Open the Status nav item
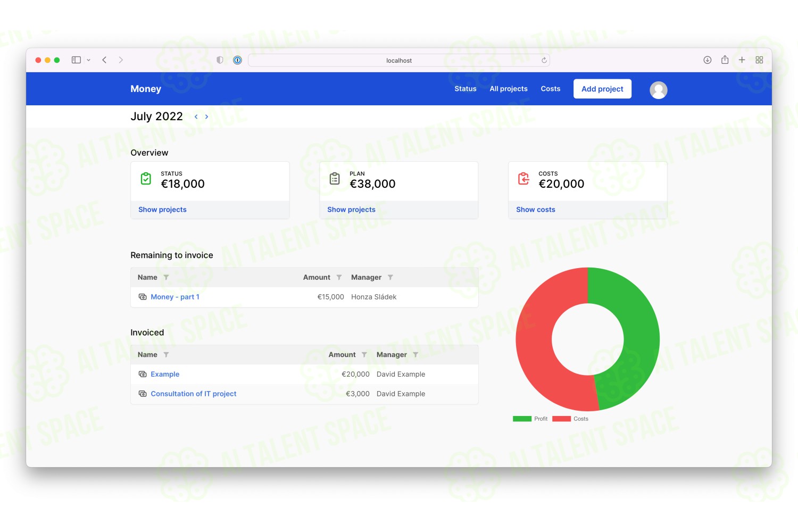The height and width of the screenshot is (532, 798). tap(465, 89)
